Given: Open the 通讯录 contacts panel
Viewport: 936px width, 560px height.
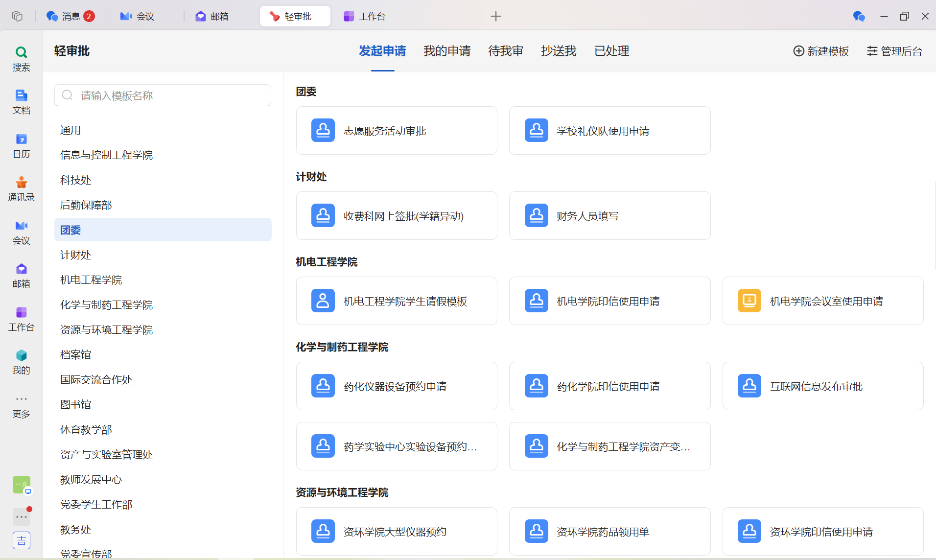Looking at the screenshot, I should point(21,187).
